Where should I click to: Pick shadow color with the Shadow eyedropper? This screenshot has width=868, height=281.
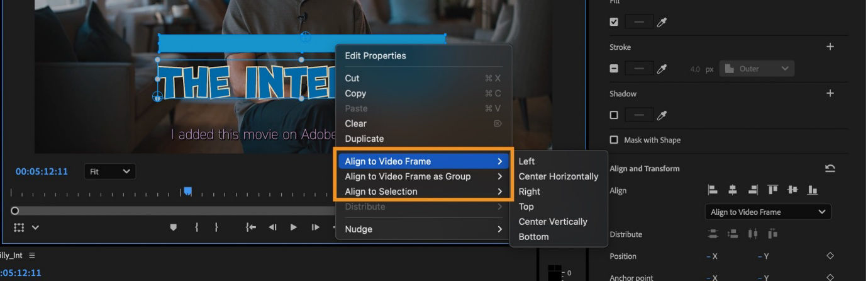662,115
